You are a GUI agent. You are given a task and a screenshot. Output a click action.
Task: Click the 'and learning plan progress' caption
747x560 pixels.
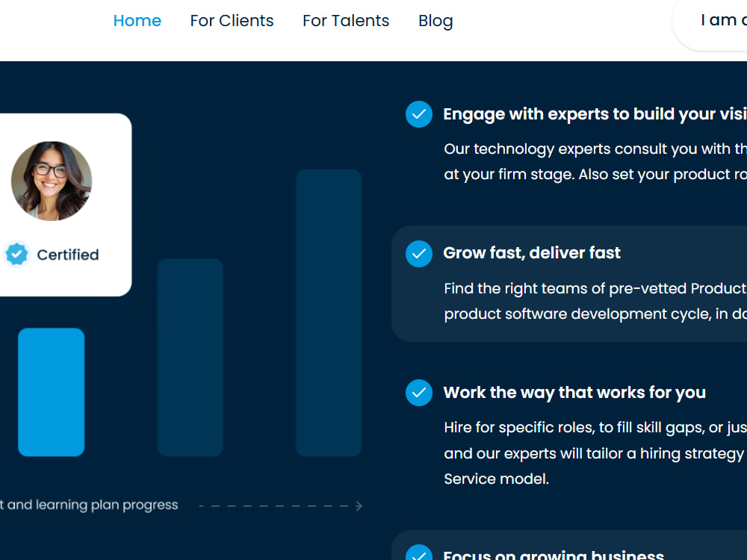point(89,505)
